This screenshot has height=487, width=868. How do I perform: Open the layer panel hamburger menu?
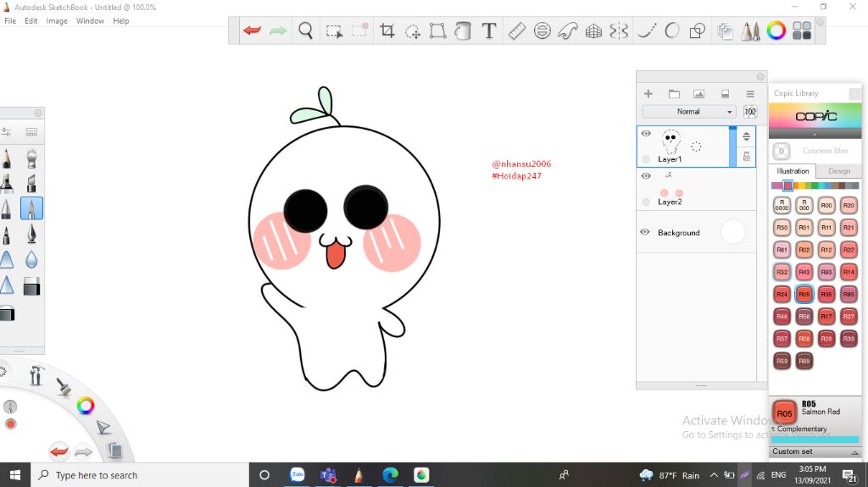750,93
